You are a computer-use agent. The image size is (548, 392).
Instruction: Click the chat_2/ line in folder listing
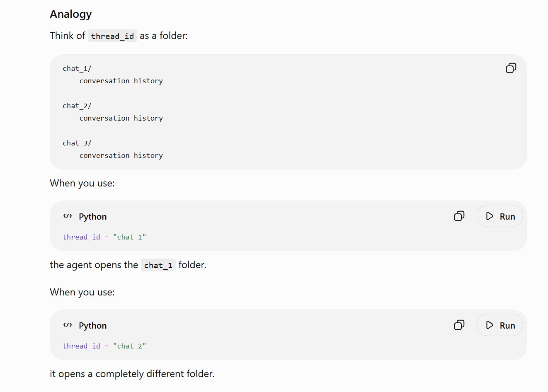click(x=77, y=106)
